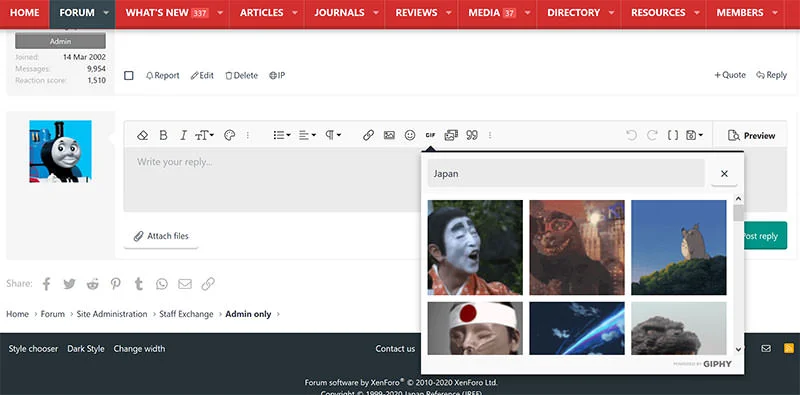
Task: Open the text color palette icon
Action: click(x=230, y=135)
